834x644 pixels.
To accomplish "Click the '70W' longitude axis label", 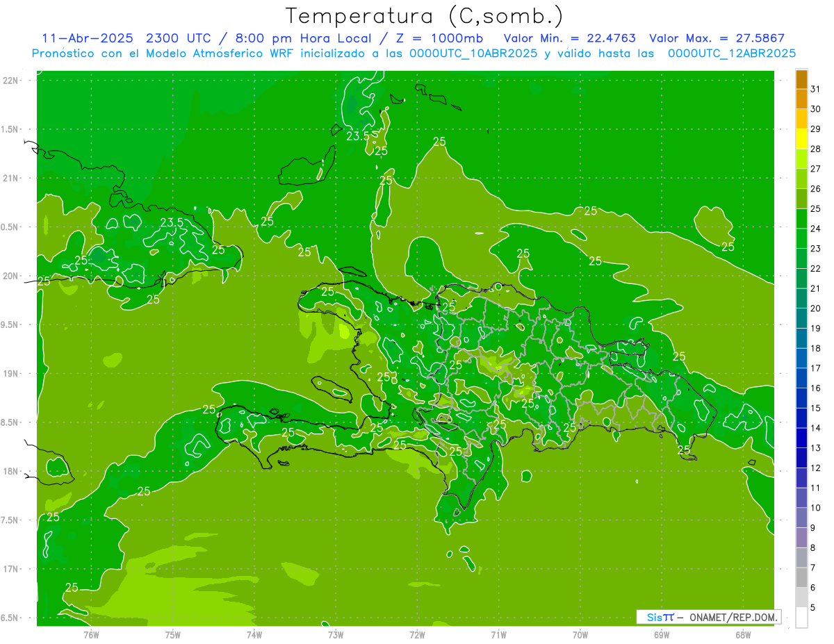I will tap(580, 634).
